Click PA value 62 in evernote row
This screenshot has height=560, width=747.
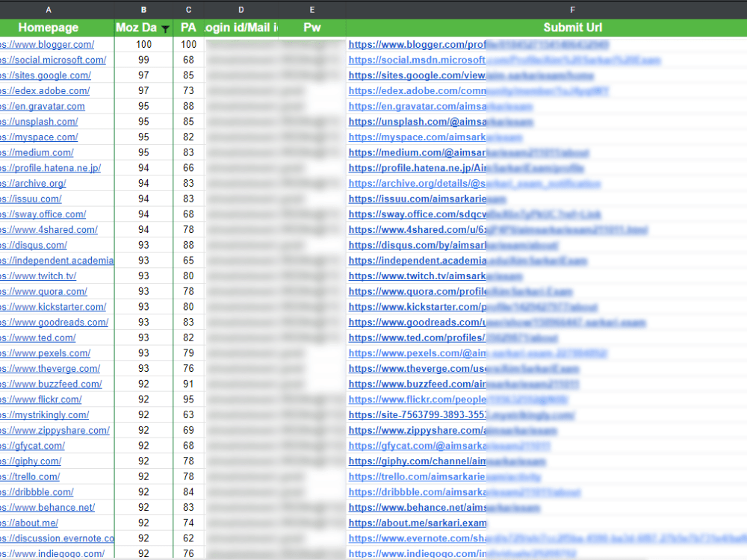point(189,538)
